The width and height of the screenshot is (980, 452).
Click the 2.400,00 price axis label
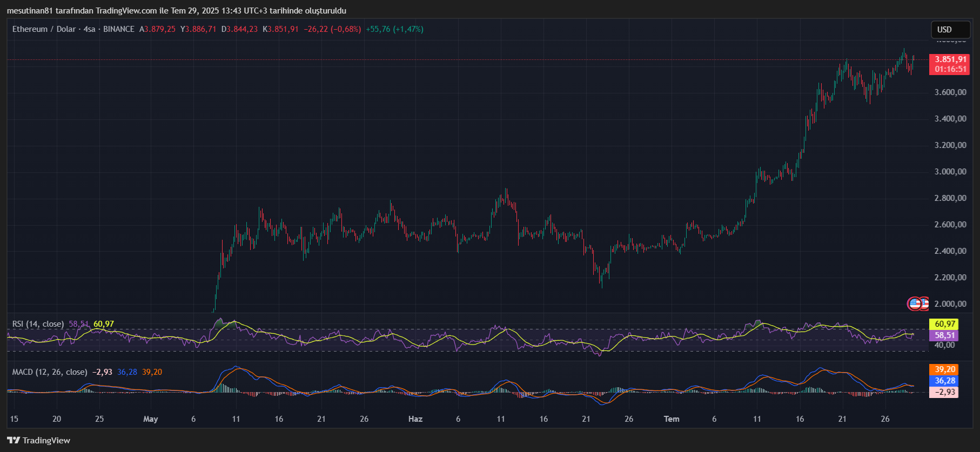[950, 251]
